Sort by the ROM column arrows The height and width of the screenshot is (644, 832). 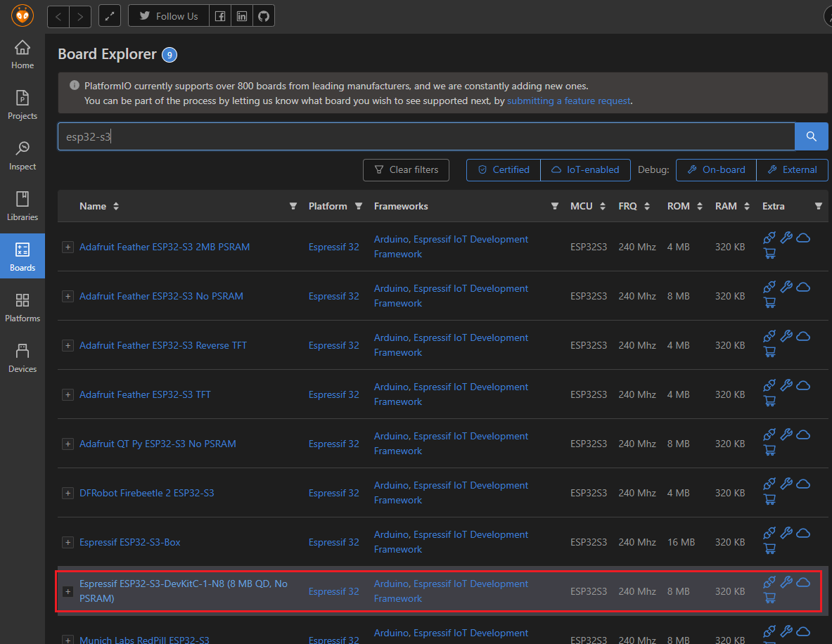[x=700, y=207]
